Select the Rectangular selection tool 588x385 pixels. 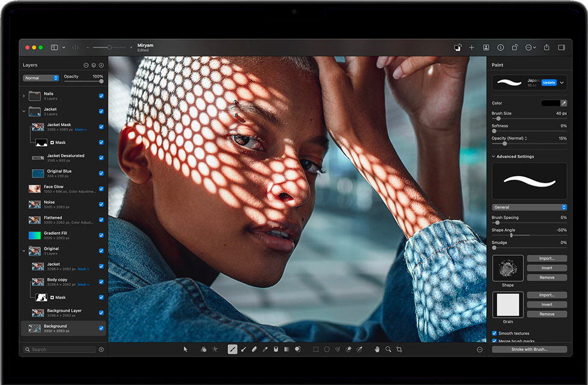pos(315,349)
